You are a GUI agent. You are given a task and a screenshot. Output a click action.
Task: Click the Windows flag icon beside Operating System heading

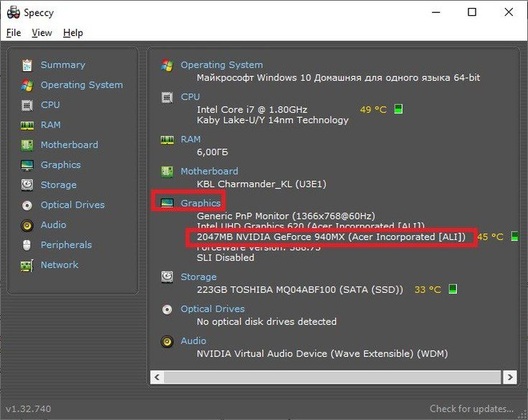tap(167, 65)
